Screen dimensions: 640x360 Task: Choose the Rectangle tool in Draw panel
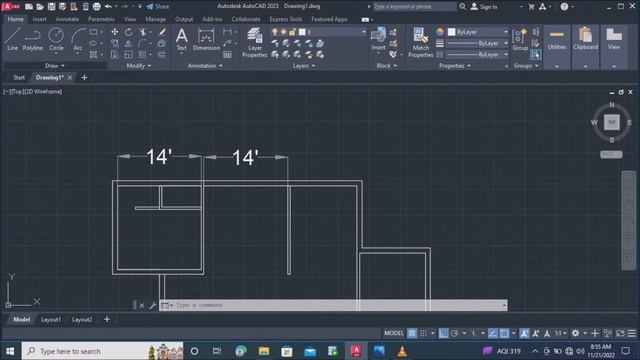click(x=93, y=32)
